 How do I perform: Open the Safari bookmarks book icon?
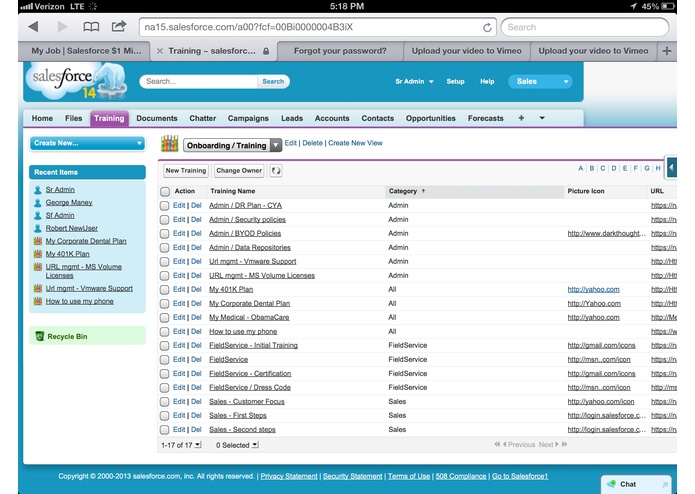[91, 27]
